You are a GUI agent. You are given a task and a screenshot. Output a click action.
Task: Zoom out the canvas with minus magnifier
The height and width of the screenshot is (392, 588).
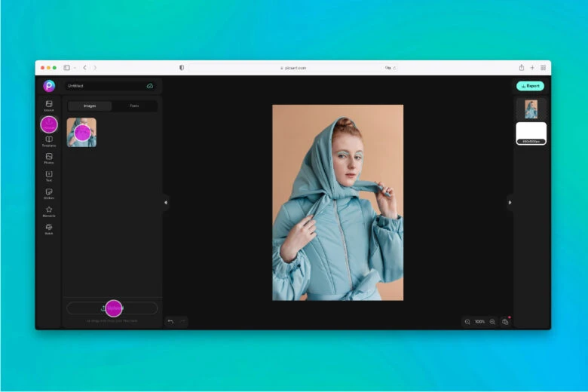point(467,322)
